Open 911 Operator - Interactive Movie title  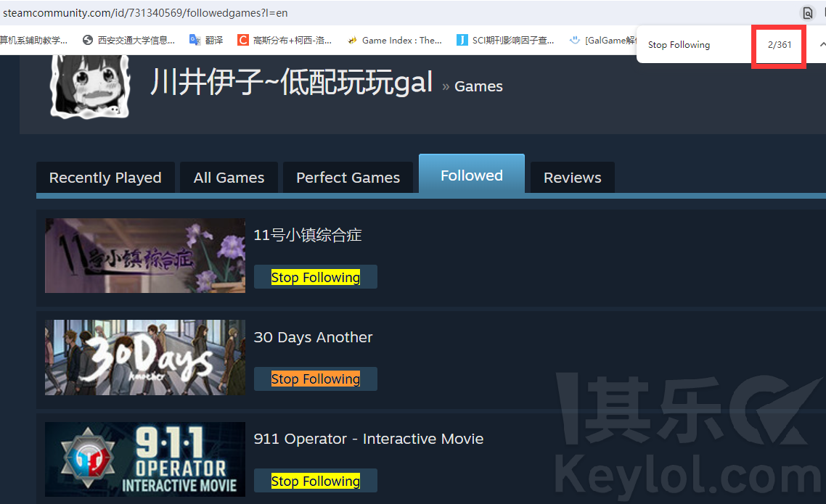369,439
